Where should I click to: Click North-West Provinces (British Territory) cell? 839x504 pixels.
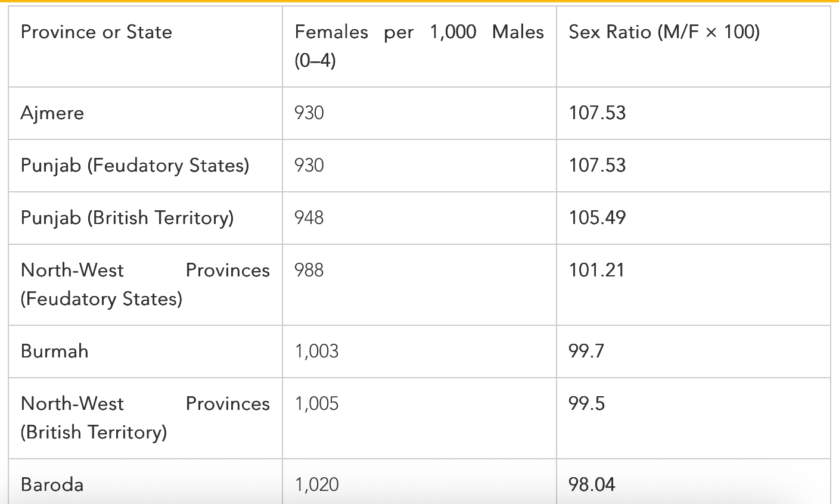coord(145,418)
